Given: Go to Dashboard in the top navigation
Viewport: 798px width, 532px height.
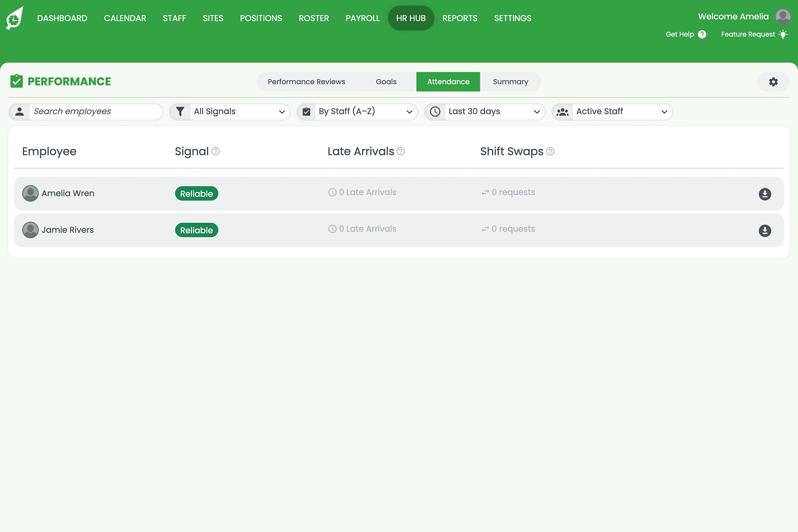Looking at the screenshot, I should tap(62, 18).
